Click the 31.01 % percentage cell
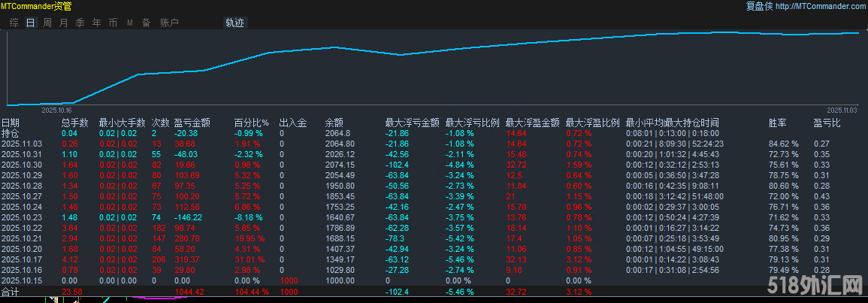Screen dimensions: 868x303 250,259
